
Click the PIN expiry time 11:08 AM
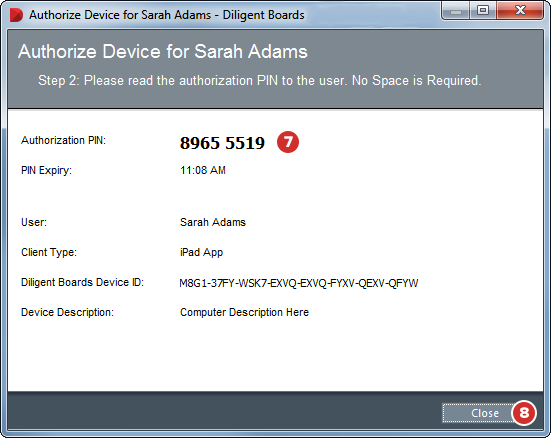click(203, 170)
